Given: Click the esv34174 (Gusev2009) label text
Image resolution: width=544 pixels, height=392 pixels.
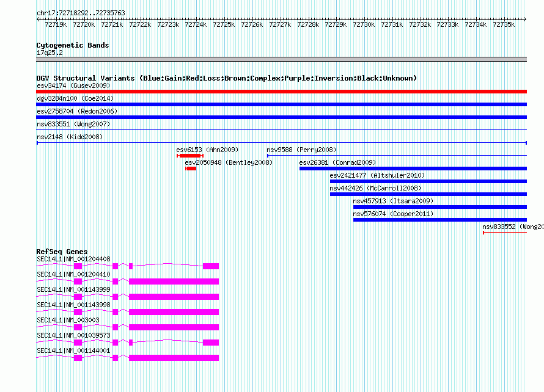Looking at the screenshot, I should coord(73,85).
